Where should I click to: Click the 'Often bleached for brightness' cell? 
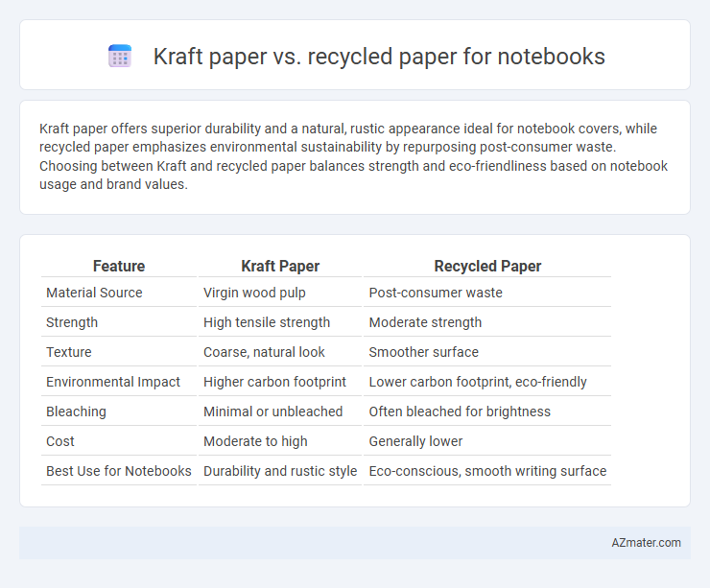click(460, 412)
